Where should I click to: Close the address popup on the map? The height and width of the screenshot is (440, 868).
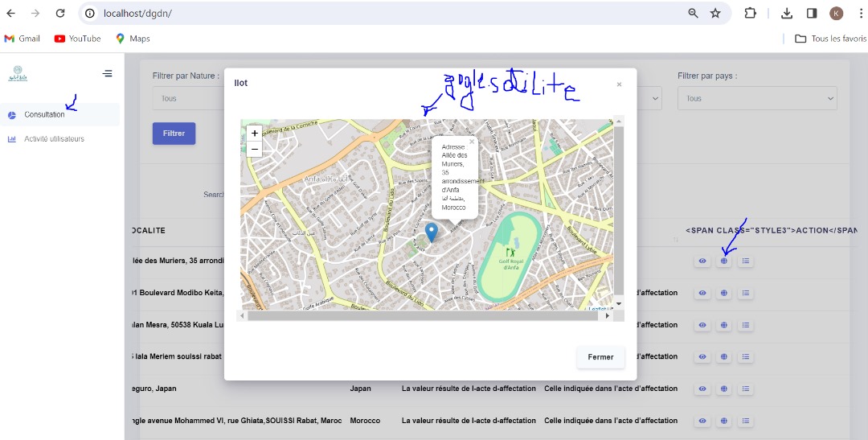472,142
